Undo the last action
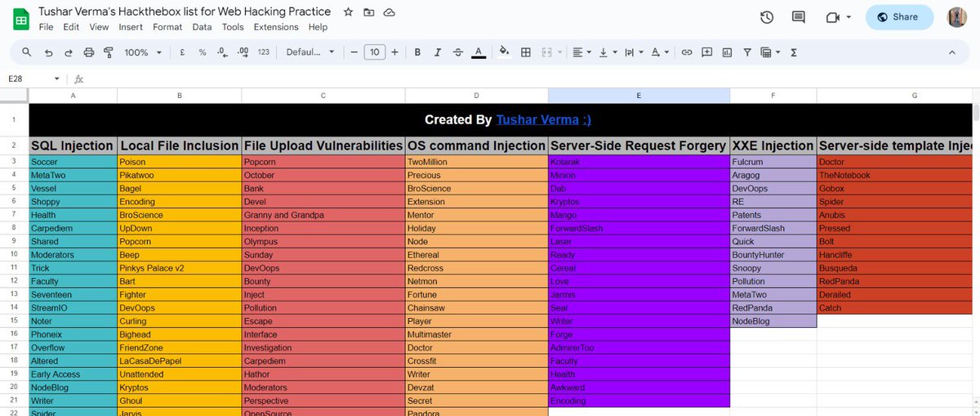980x416 pixels. (x=48, y=52)
